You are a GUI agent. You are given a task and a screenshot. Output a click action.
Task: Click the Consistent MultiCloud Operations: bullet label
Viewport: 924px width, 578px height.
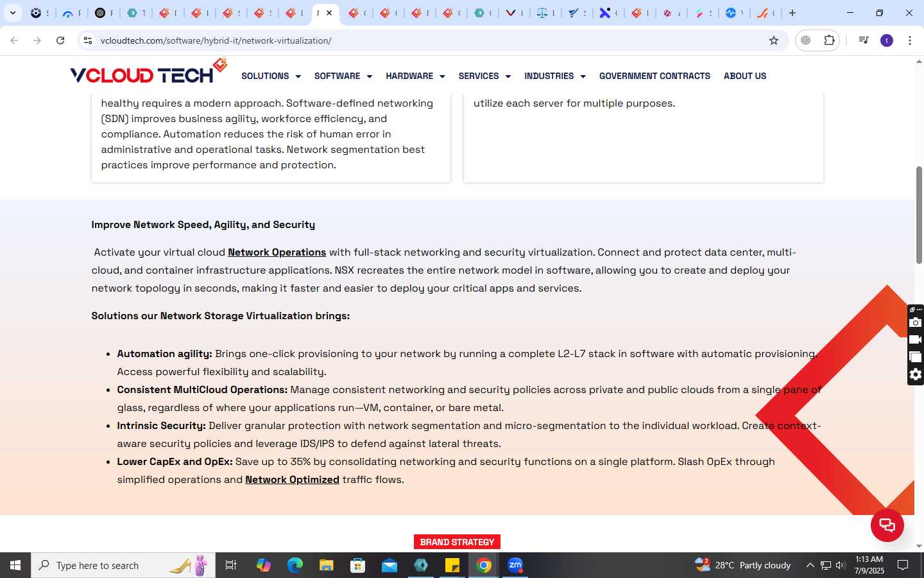pyautogui.click(x=202, y=390)
